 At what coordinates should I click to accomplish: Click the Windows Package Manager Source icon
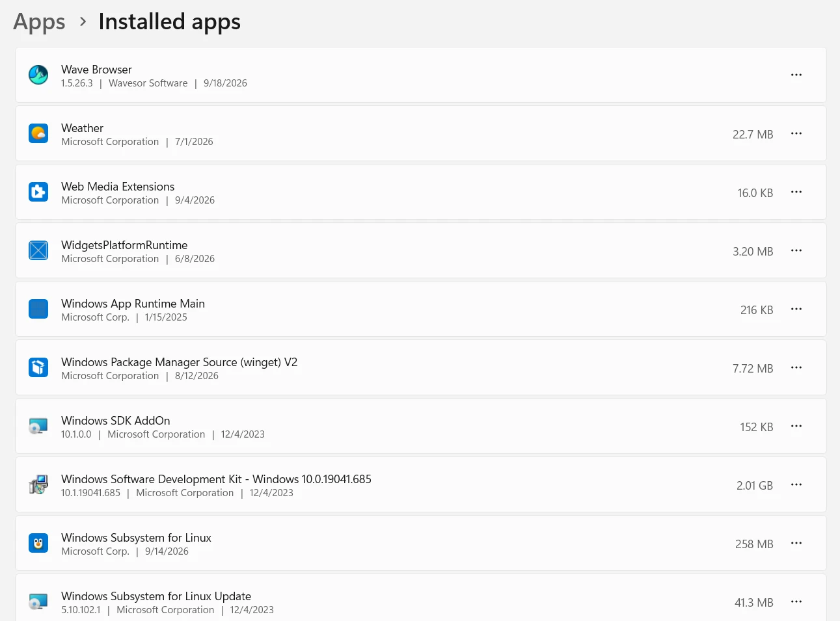[38, 367]
